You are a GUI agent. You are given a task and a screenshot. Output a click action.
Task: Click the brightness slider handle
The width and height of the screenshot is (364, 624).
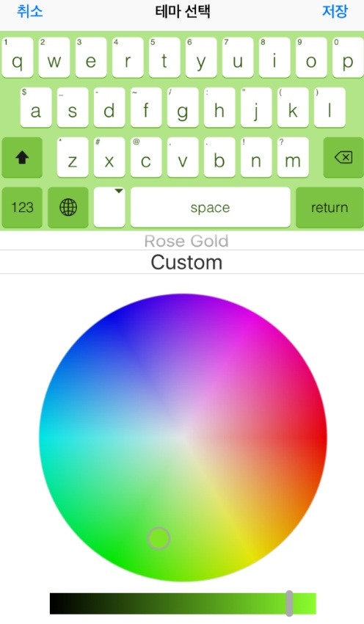tap(290, 603)
